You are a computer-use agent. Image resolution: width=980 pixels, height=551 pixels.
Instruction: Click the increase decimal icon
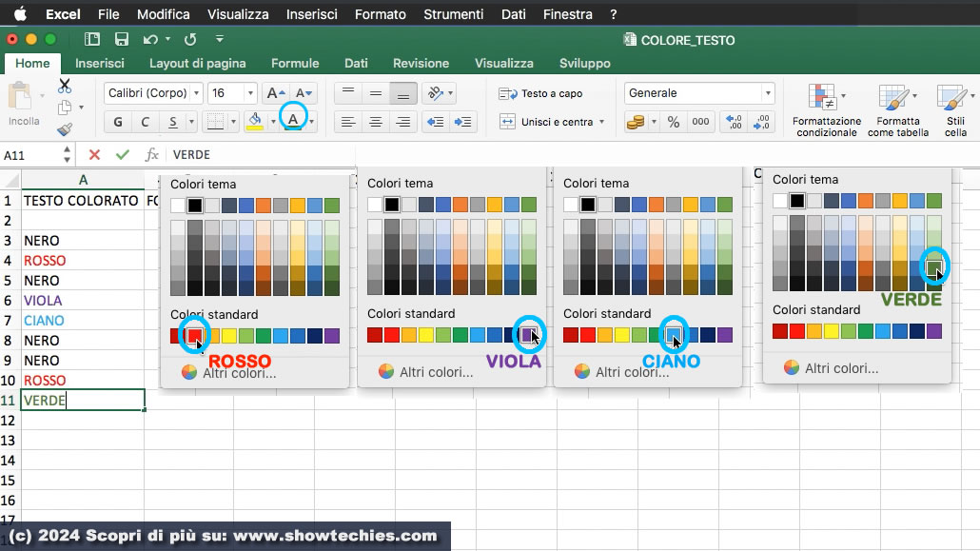point(734,122)
